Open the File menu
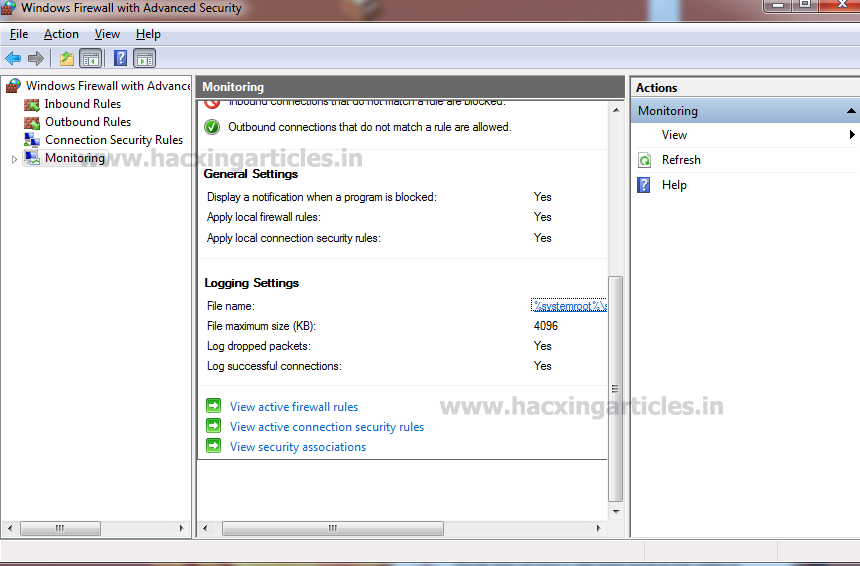This screenshot has width=860, height=566. pos(19,34)
